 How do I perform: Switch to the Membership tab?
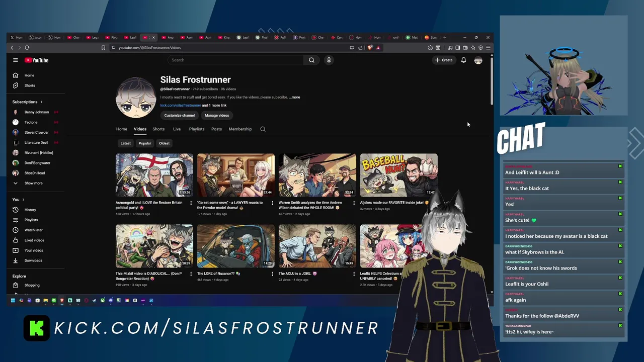pos(240,129)
